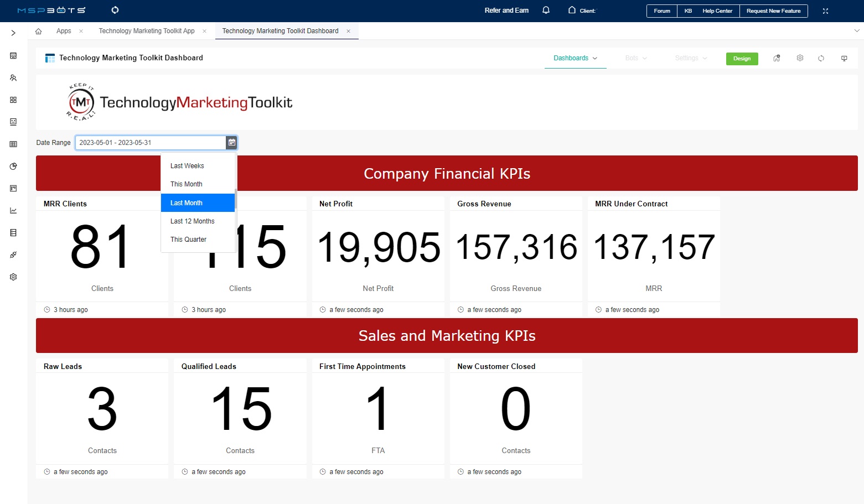The image size is (864, 504).
Task: Go to the home tab icon
Action: click(38, 31)
